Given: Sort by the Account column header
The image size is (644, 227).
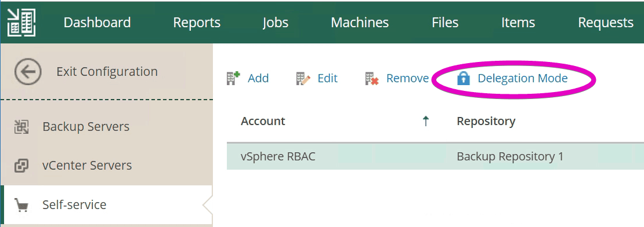Looking at the screenshot, I should (x=263, y=121).
